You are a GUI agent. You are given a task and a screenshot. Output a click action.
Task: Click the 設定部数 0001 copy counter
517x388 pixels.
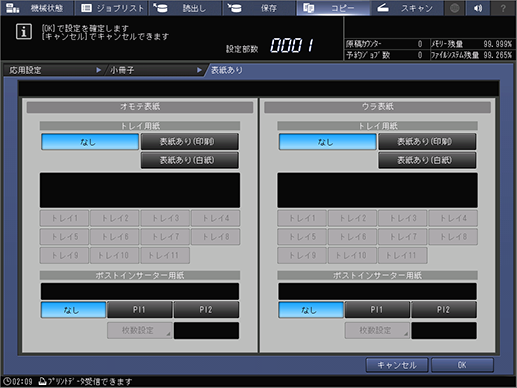click(x=270, y=46)
